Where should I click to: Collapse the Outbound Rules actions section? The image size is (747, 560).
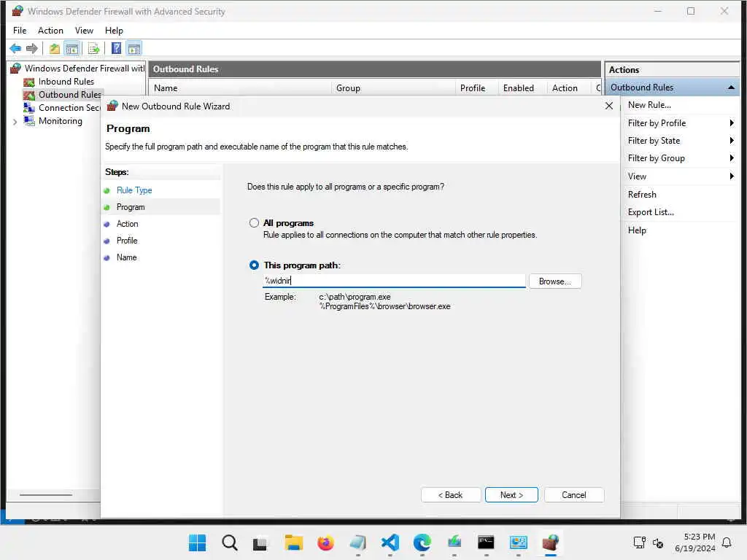(x=731, y=87)
